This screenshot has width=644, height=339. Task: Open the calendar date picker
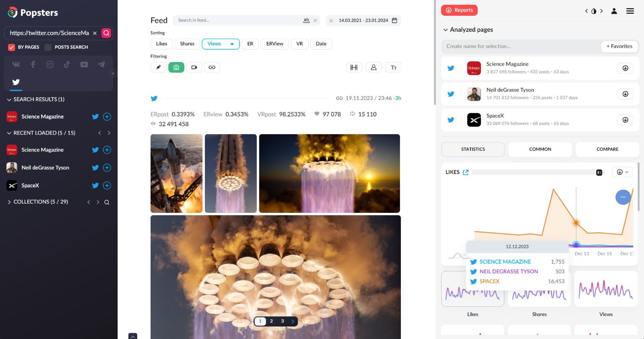pyautogui.click(x=394, y=21)
